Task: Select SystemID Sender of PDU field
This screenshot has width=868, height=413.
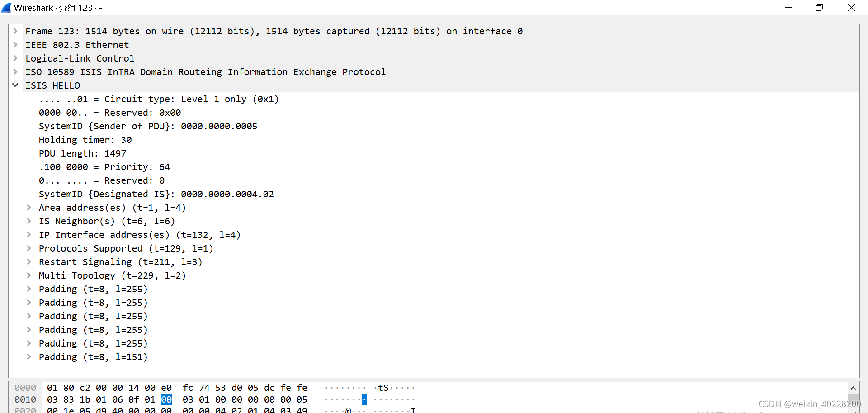Action: (148, 126)
